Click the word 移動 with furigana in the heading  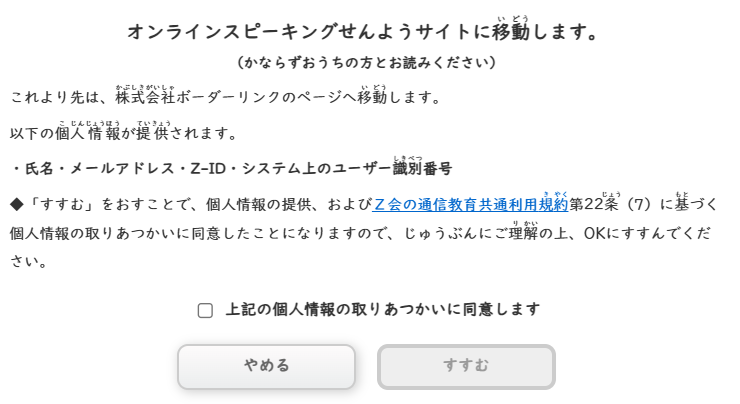click(512, 31)
